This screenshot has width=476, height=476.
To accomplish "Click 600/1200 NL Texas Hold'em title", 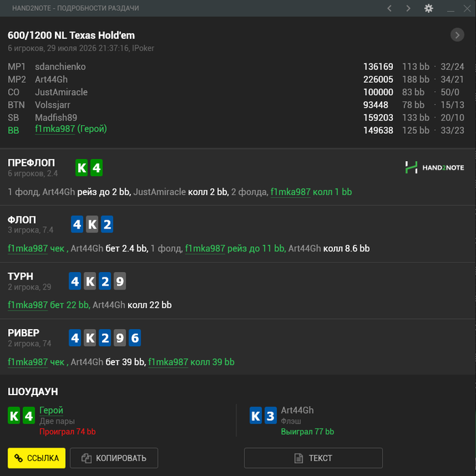I will [71, 35].
